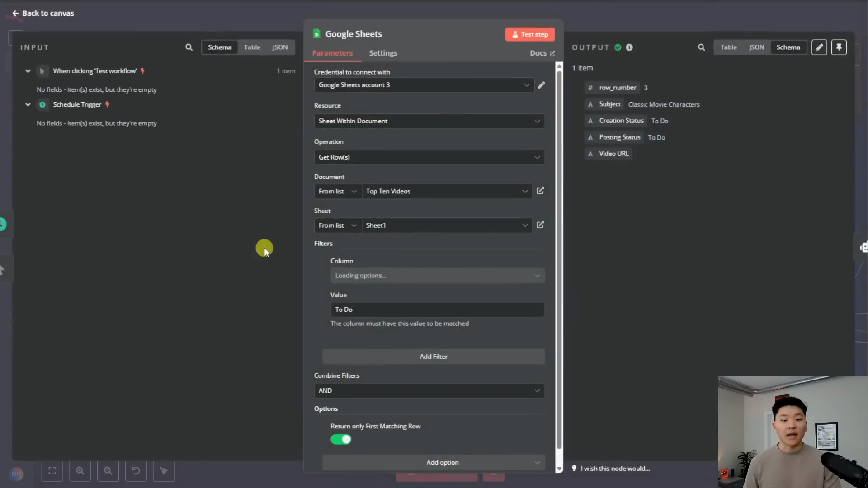Image resolution: width=868 pixels, height=488 pixels.
Task: Open the Parameters tab
Action: [332, 53]
